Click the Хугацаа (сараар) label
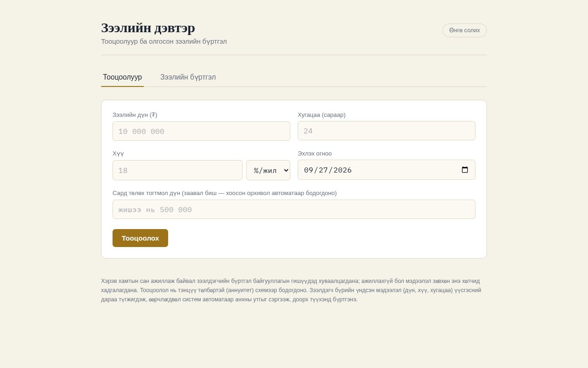The height and width of the screenshot is (368, 588). coord(322,115)
